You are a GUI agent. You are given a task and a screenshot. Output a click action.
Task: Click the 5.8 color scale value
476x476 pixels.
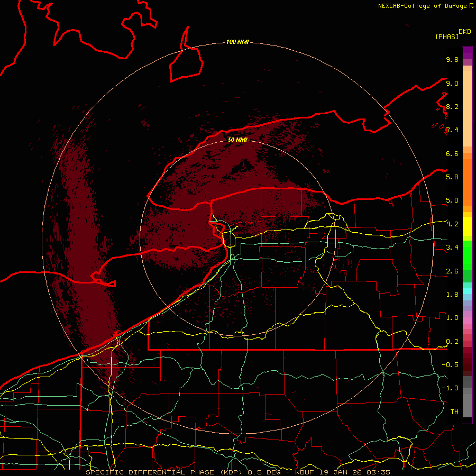pyautogui.click(x=452, y=177)
